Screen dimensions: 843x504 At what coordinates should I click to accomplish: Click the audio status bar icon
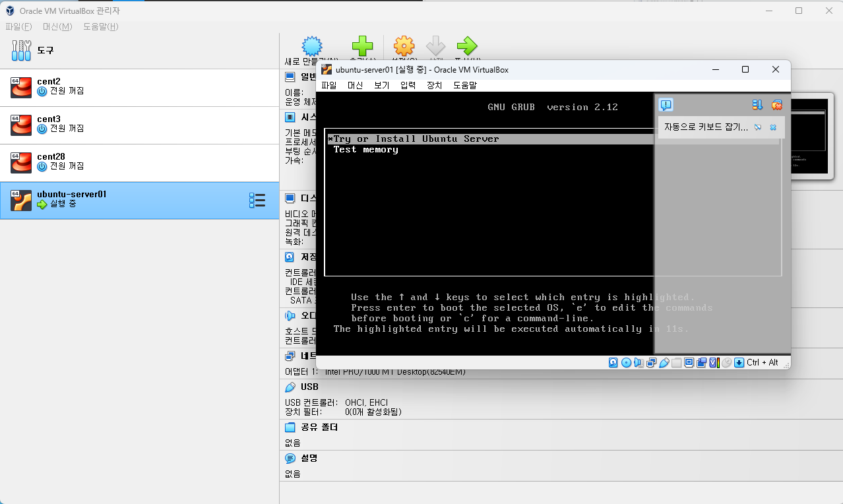click(639, 363)
